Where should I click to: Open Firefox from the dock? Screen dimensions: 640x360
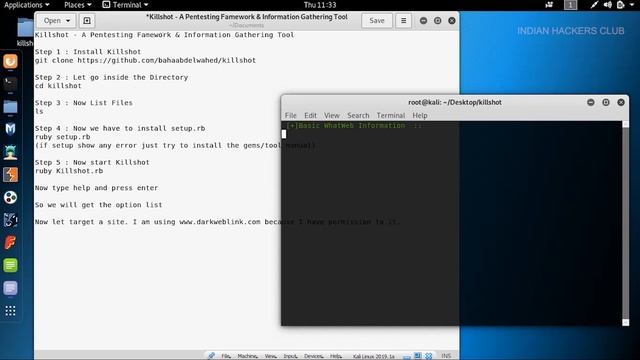pos(10,61)
